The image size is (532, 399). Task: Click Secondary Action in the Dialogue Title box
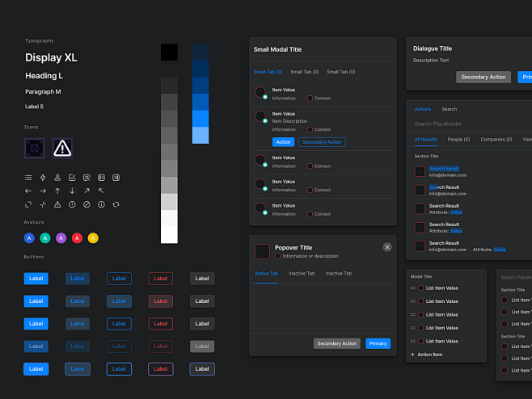[x=483, y=78]
